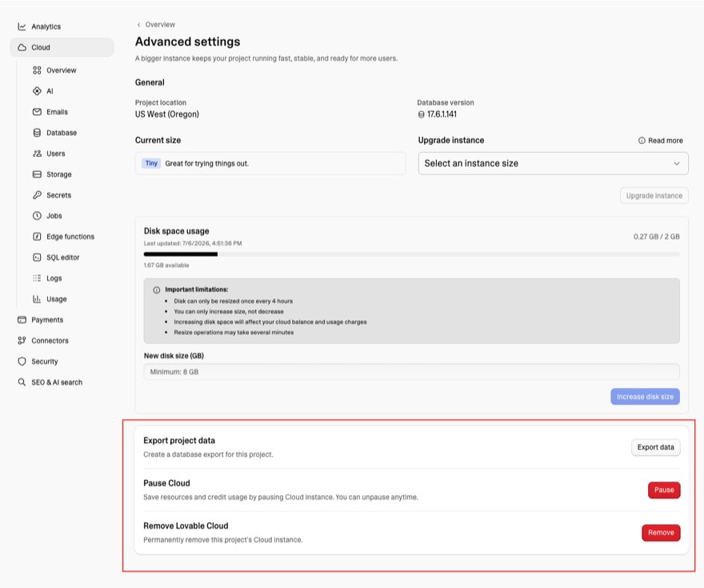704x588 pixels.
Task: Click the info icon beside Read more
Action: [642, 141]
